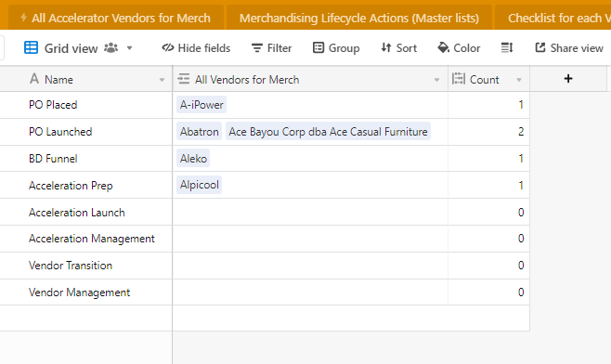Open the Count column dropdown arrow

pyautogui.click(x=519, y=80)
